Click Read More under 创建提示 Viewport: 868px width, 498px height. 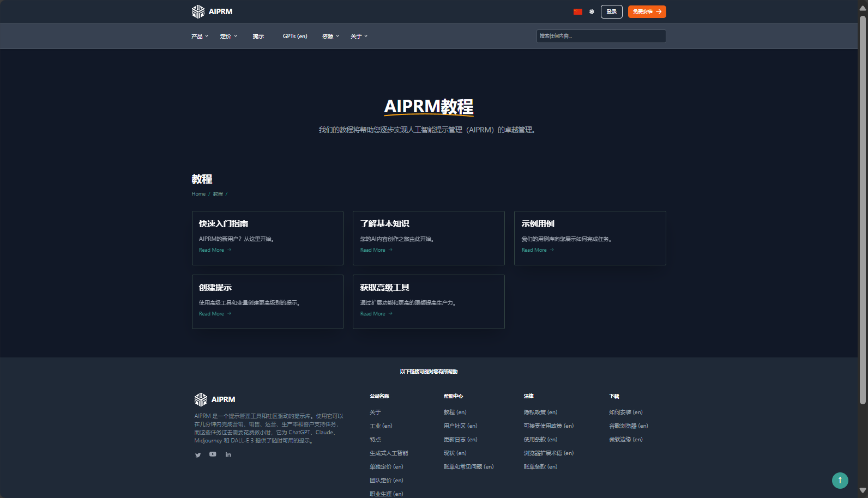215,314
